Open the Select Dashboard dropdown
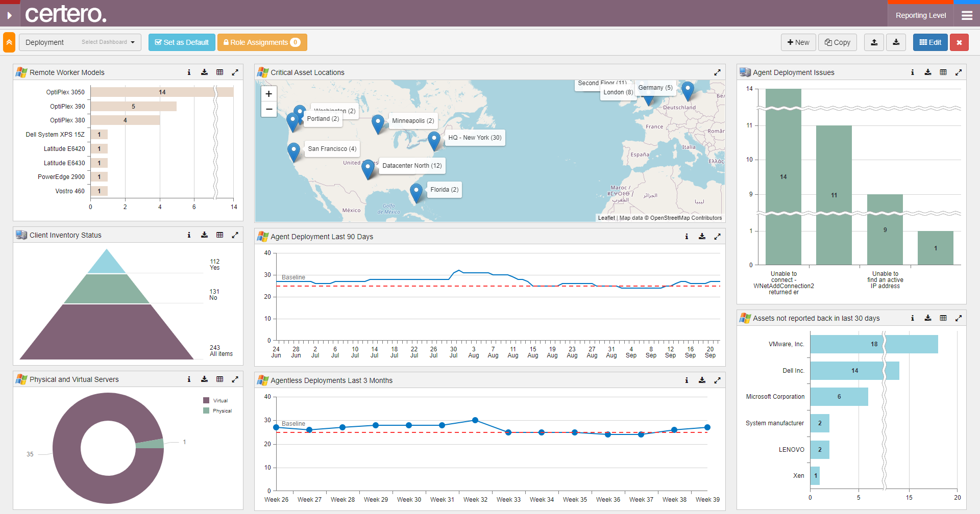 108,42
